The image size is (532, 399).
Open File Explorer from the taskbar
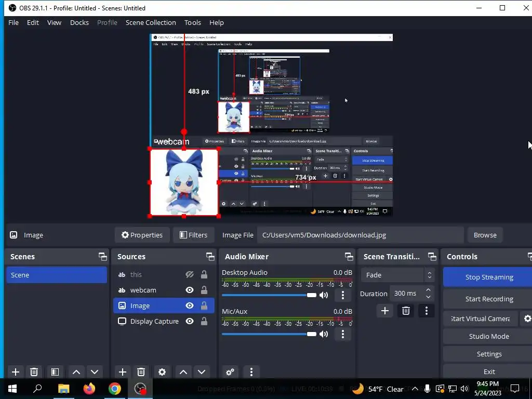tap(63, 389)
